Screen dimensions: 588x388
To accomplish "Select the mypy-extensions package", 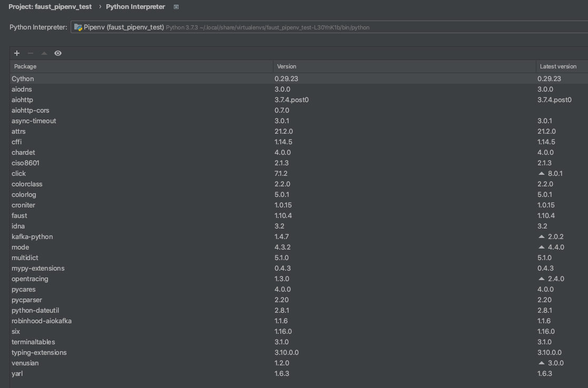I will pyautogui.click(x=38, y=268).
